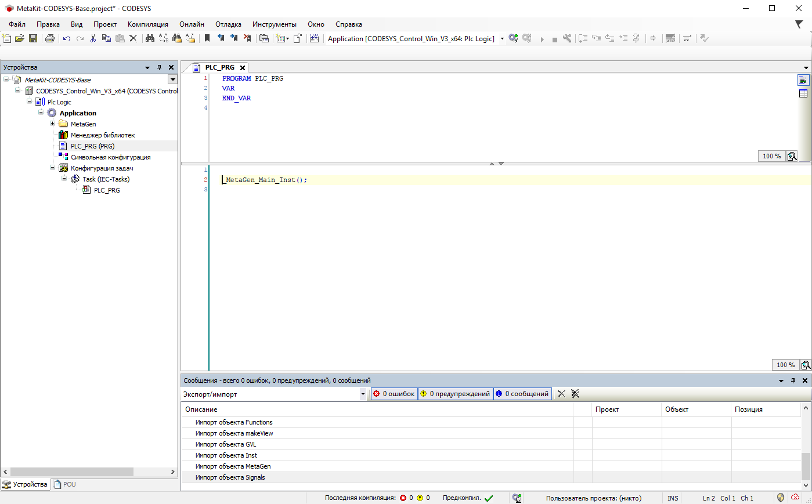Close the PLC_PRG editor tab
The height and width of the screenshot is (504, 812).
point(243,68)
